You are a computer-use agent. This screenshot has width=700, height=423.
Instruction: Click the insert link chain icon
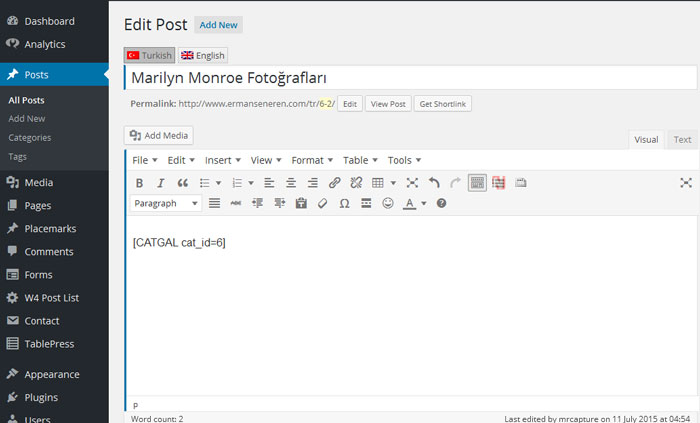334,183
